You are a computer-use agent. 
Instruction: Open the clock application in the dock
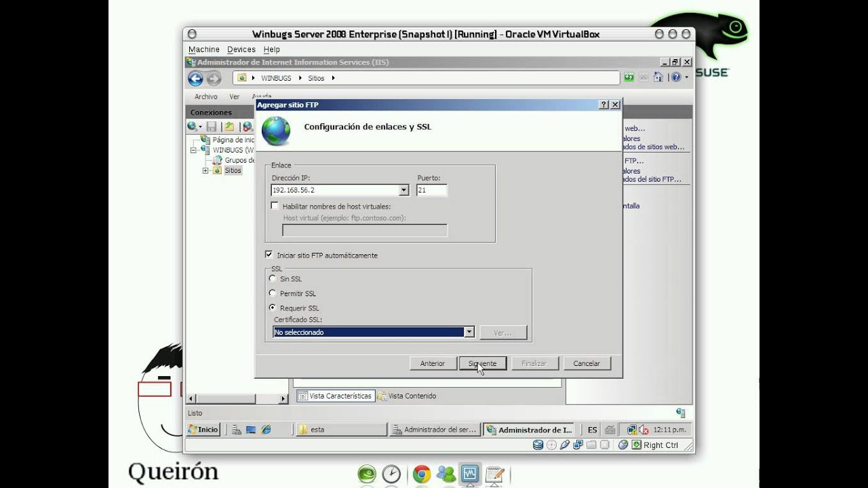(x=391, y=474)
